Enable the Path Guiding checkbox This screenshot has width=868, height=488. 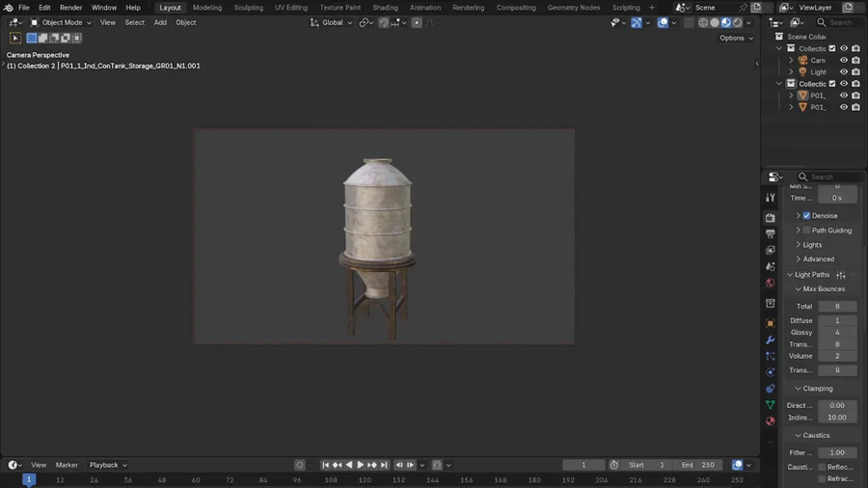point(806,230)
